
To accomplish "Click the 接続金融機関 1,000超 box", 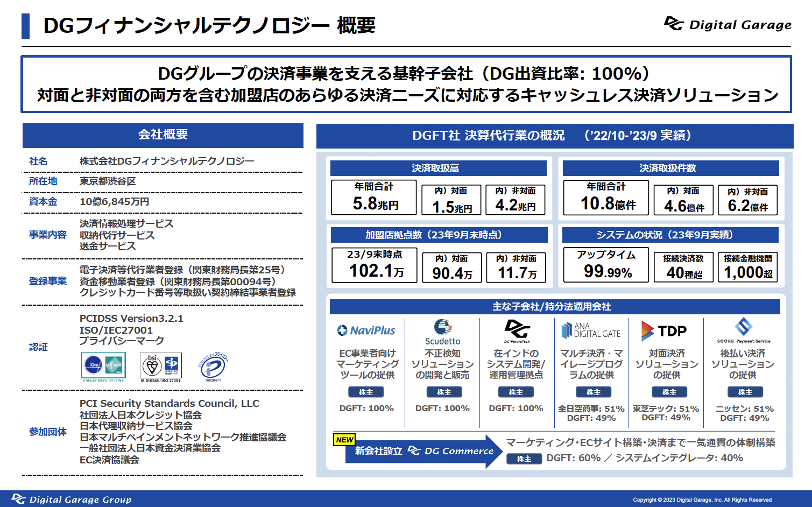I will coord(748,267).
